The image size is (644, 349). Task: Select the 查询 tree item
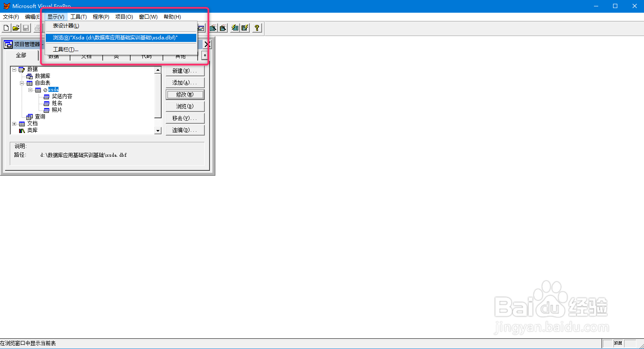coord(40,117)
